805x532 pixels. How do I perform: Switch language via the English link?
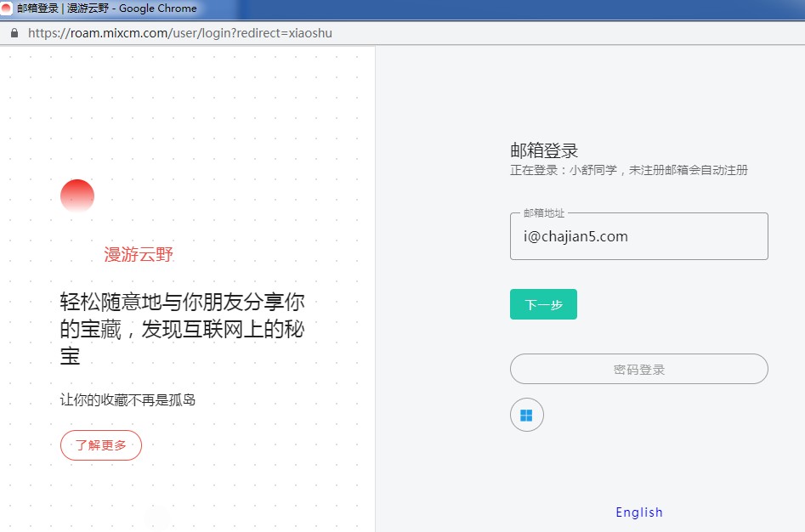click(638, 512)
